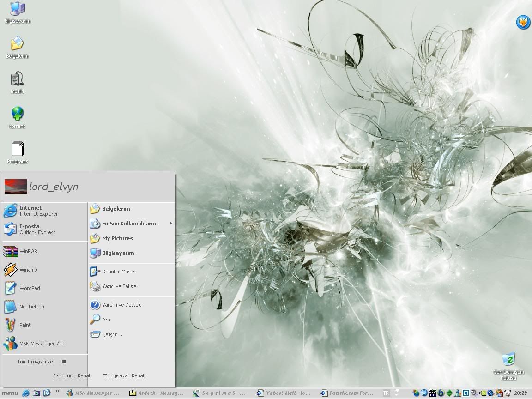Open the torrent desktop icon
Image resolution: width=532 pixels, height=399 pixels.
[18, 114]
